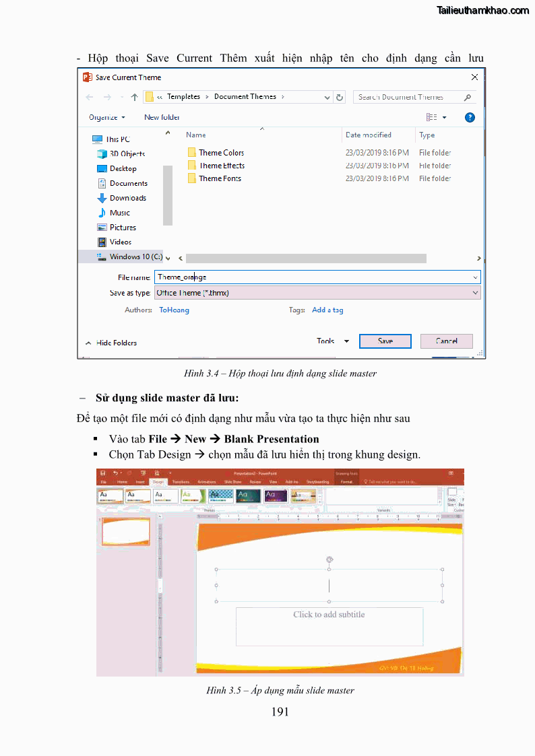Select Downloads in the navigation pane

point(127,198)
